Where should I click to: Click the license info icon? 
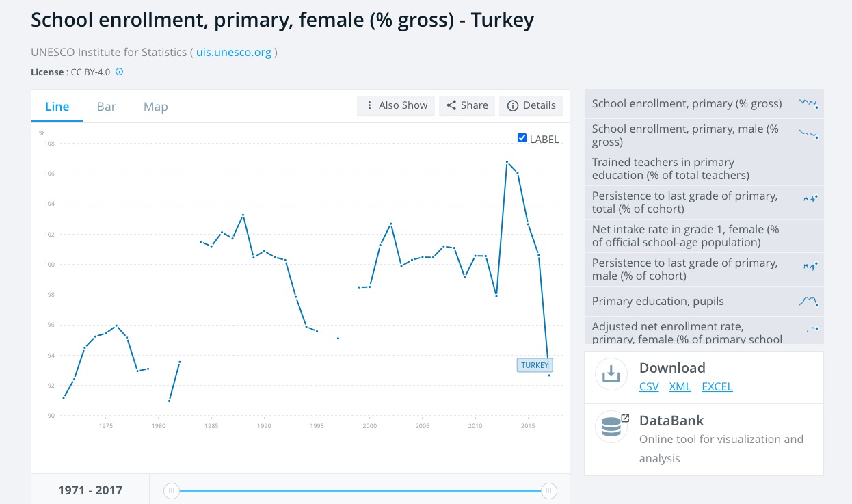click(x=120, y=72)
